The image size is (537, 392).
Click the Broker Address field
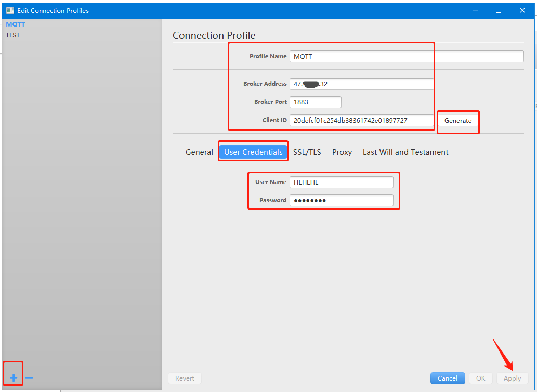pos(361,84)
